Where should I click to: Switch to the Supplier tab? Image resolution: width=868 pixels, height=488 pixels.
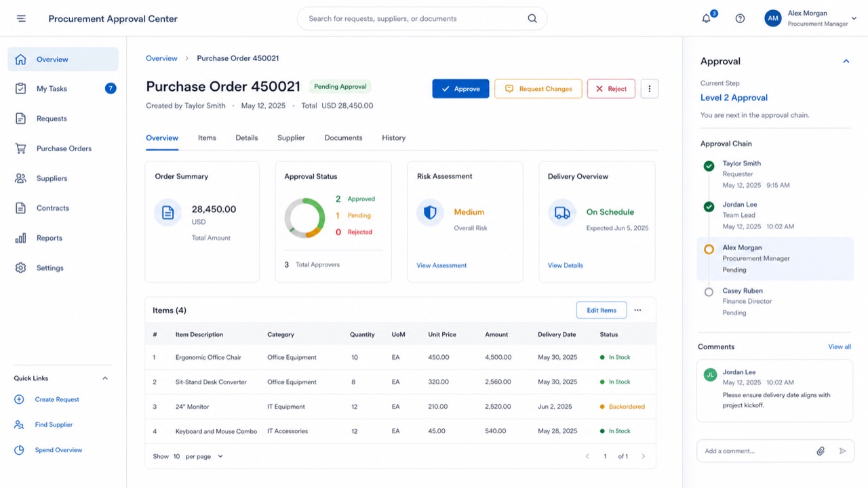click(x=291, y=138)
